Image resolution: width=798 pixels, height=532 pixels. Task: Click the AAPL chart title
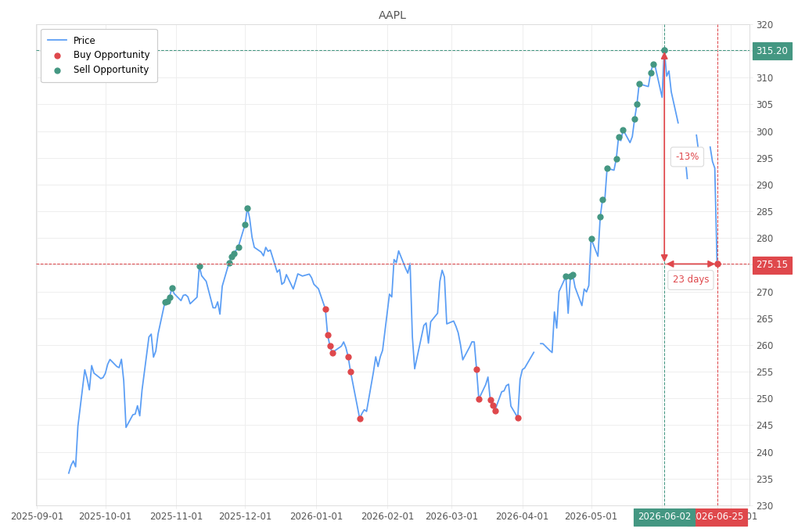[x=393, y=16]
